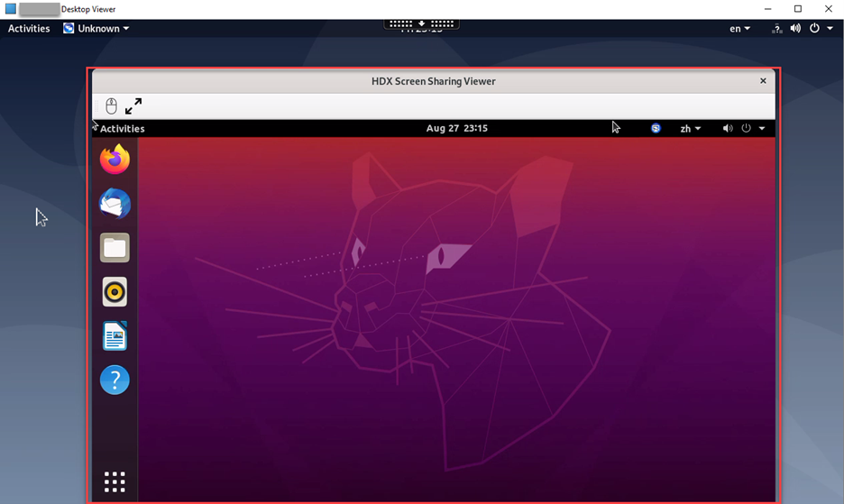Expand system menu arrow in outer top bar
The width and height of the screenshot is (844, 504).
tap(830, 29)
